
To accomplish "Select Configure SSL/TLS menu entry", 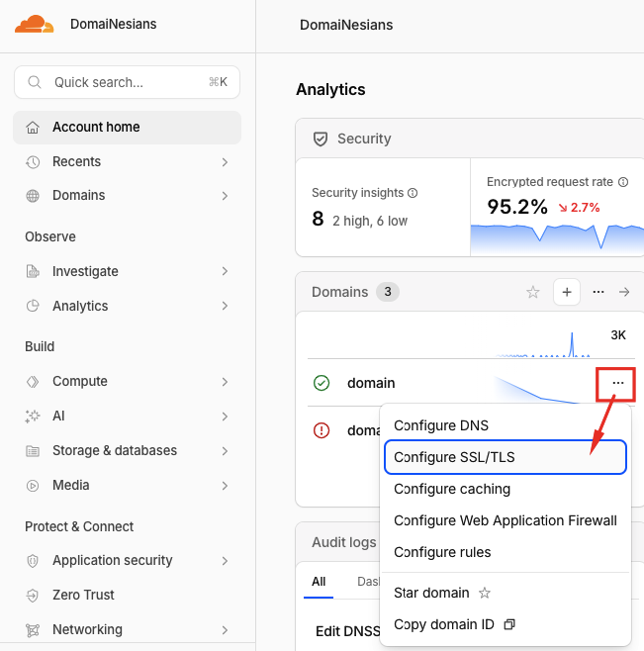I will tap(506, 457).
